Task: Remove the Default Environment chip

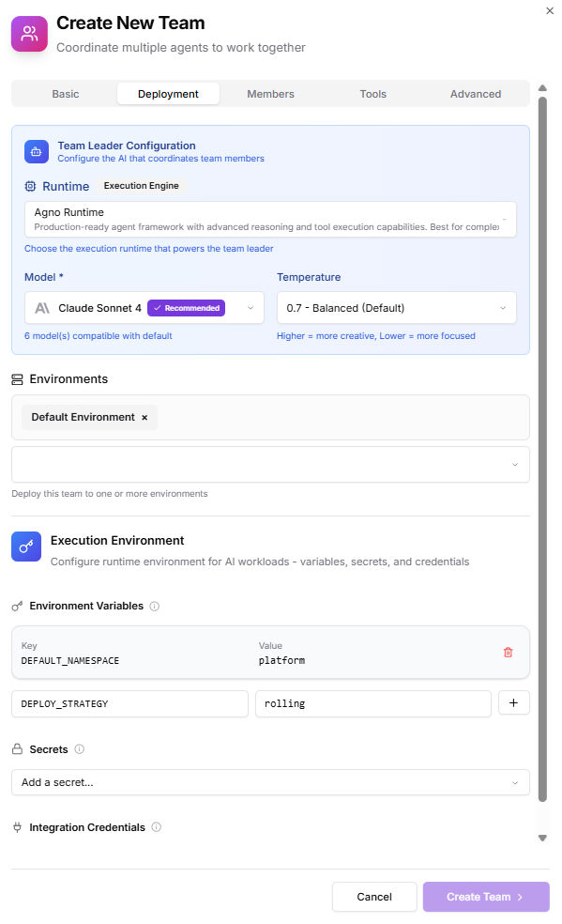Action: pos(144,417)
